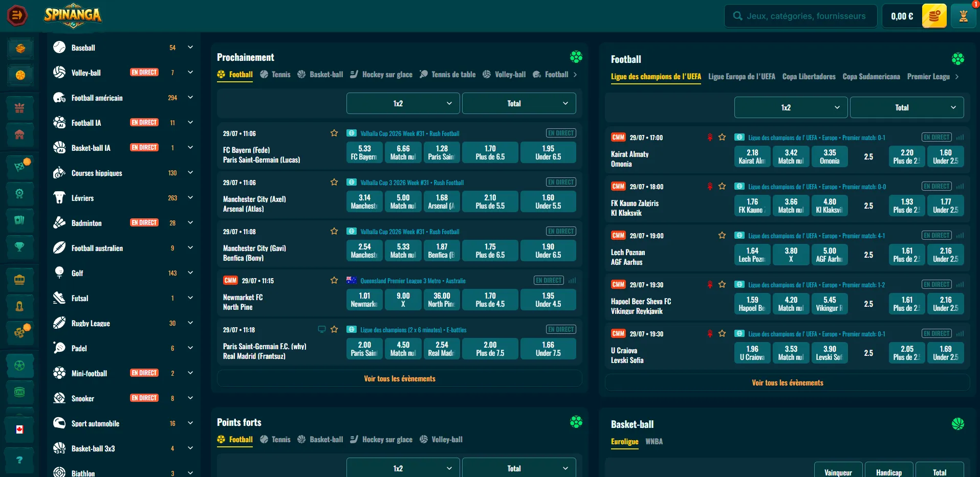Click the Spinanga logo
The height and width of the screenshot is (477, 980).
click(x=73, y=15)
